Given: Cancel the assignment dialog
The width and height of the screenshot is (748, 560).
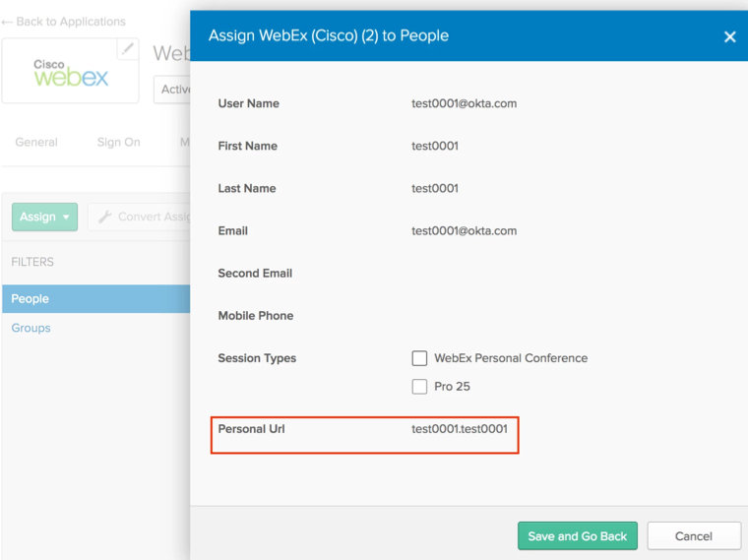Looking at the screenshot, I should click(x=693, y=536).
